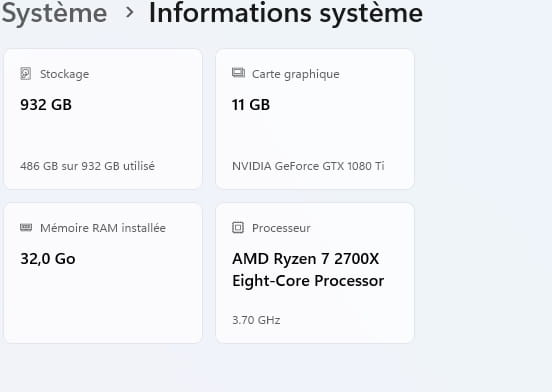552x392 pixels.
Task: Click the Stockage label text
Action: click(x=64, y=74)
